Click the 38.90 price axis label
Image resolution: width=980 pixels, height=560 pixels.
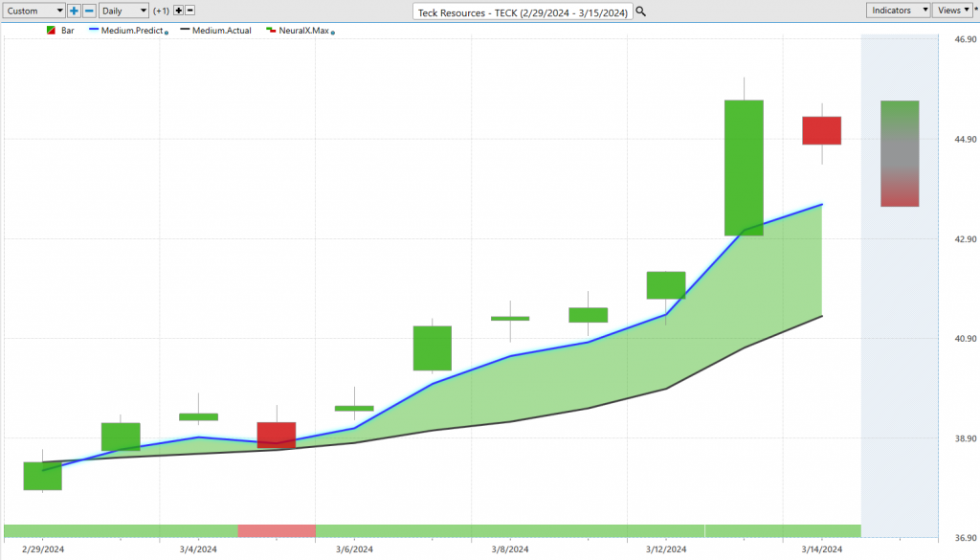[966, 438]
